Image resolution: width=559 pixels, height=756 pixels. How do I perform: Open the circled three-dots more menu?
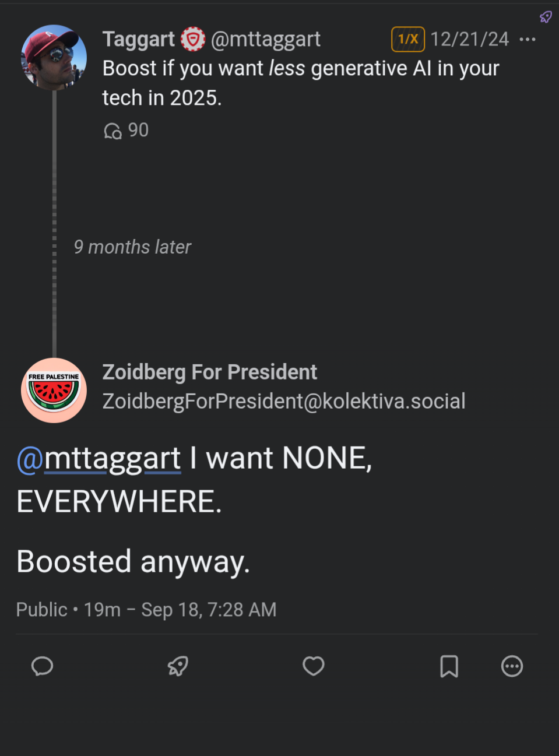tap(512, 666)
